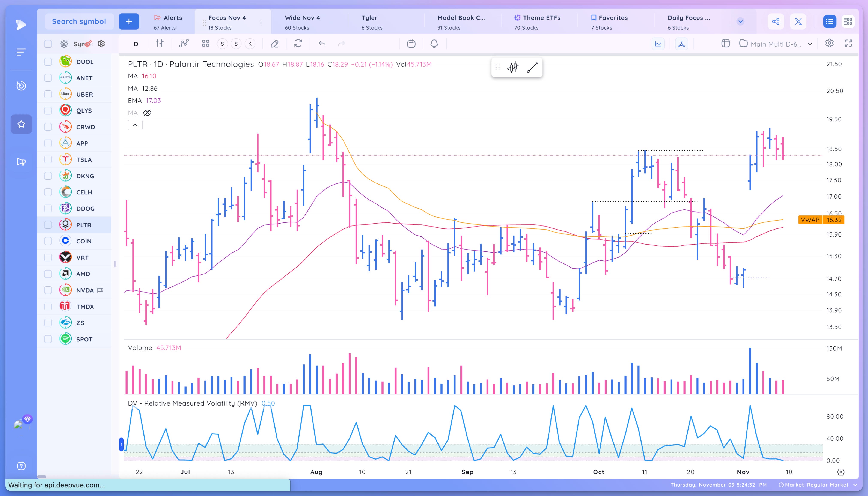The height and width of the screenshot is (496, 868).
Task: Open the layout grid circles icon
Action: coord(205,43)
